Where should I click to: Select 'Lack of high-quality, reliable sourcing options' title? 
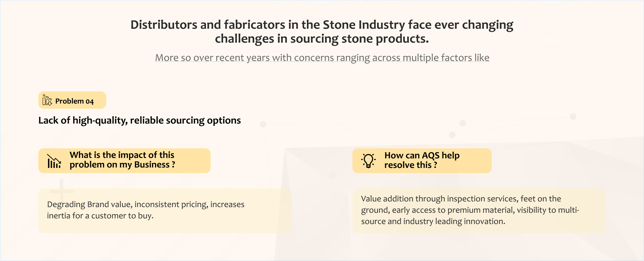point(140,120)
